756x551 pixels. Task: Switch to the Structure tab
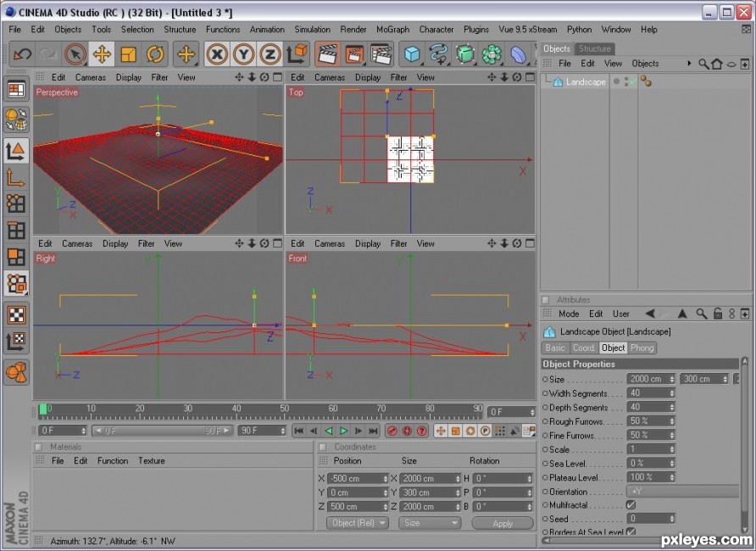point(594,48)
